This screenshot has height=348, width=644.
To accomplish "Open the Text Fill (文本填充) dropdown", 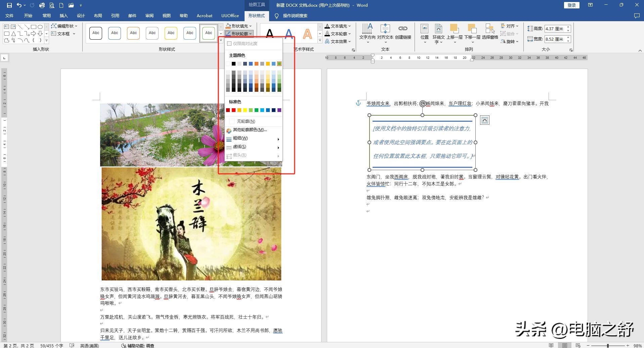I will (338, 26).
